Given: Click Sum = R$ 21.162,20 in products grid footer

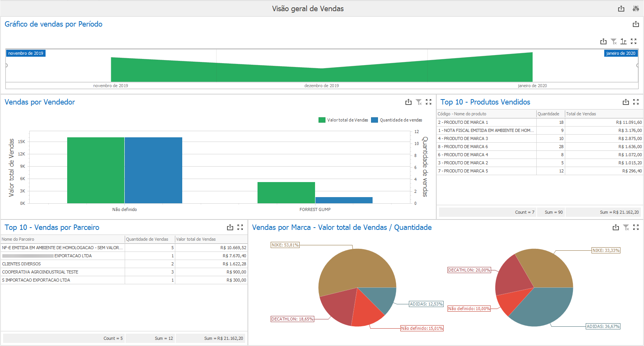Looking at the screenshot, I should (619, 212).
